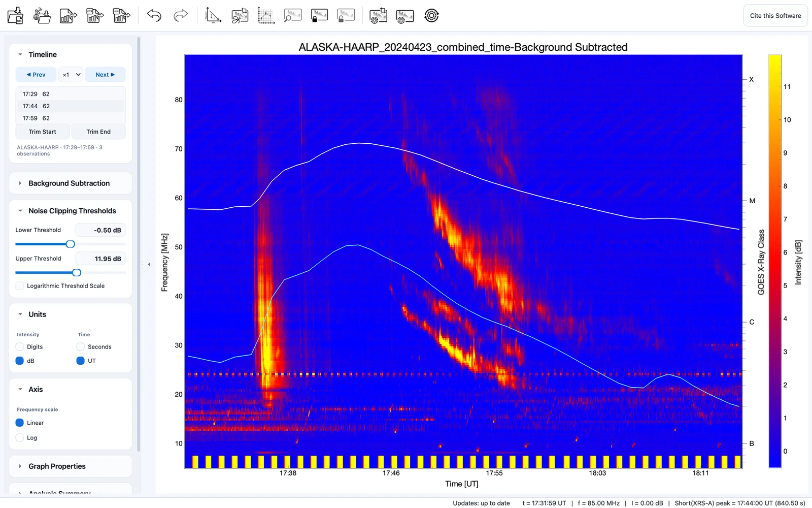Expand the Graph Properties section
This screenshot has height=508, width=812.
20,466
